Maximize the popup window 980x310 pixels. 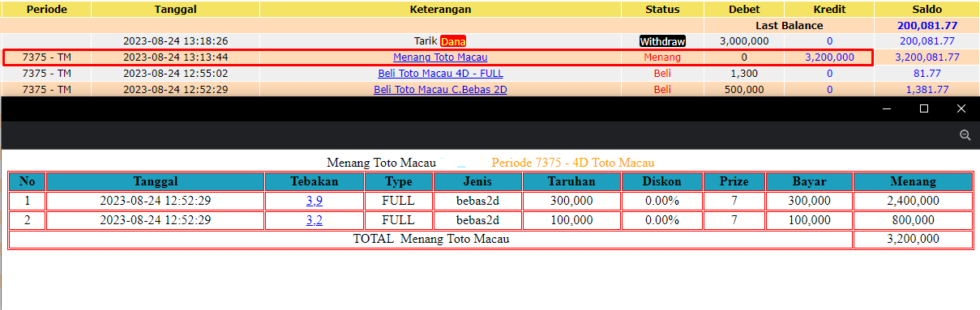coord(924,108)
